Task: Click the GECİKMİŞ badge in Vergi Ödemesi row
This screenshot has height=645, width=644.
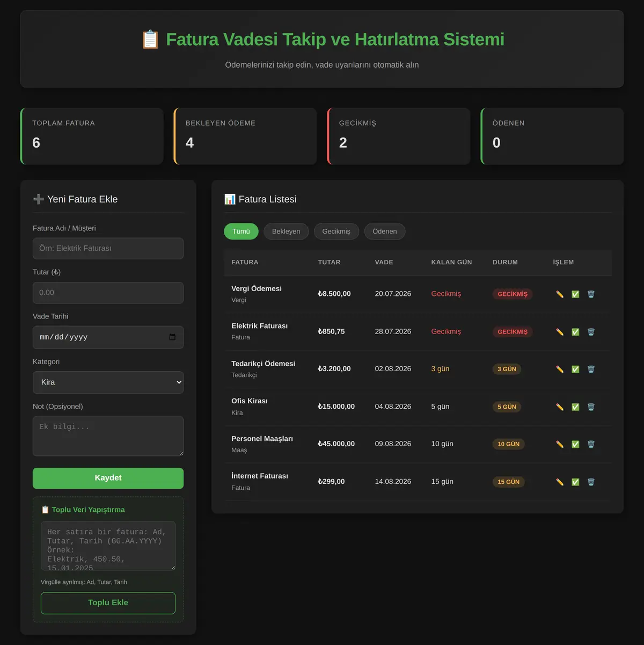Action: (x=513, y=294)
